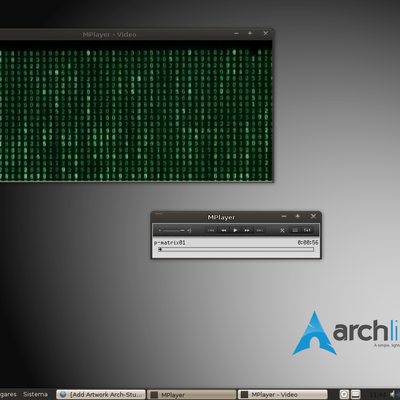Skip to the previous track in MPlayer
Image resolution: width=400 pixels, height=400 pixels.
point(211,230)
